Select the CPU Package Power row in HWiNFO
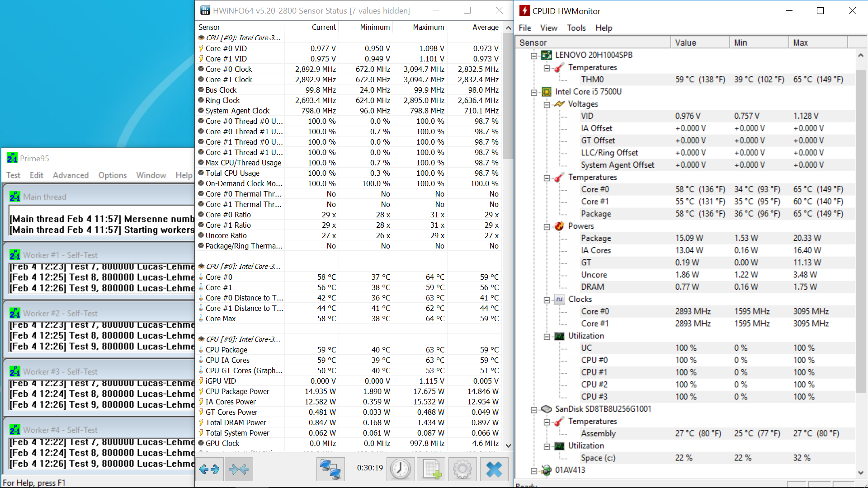868x488 pixels. [x=349, y=391]
